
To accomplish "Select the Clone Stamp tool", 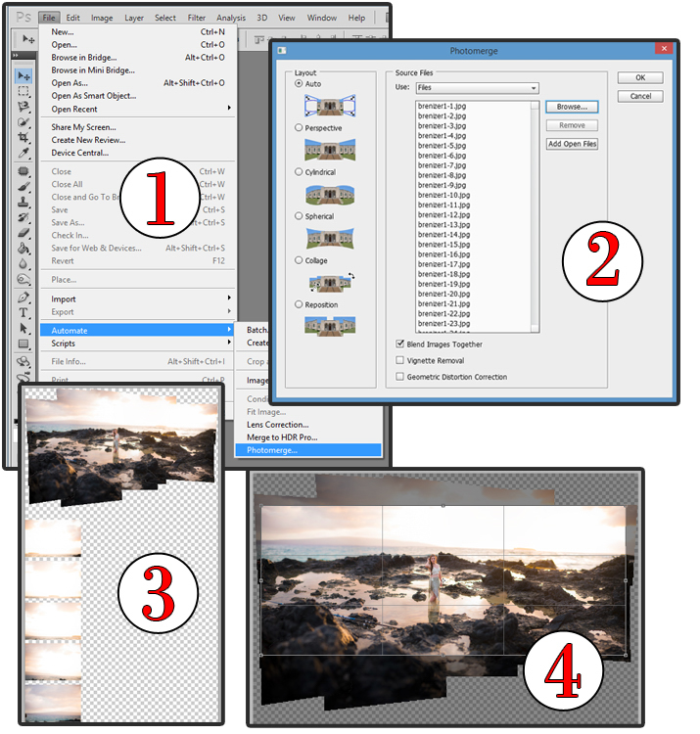I will pos(24,201).
